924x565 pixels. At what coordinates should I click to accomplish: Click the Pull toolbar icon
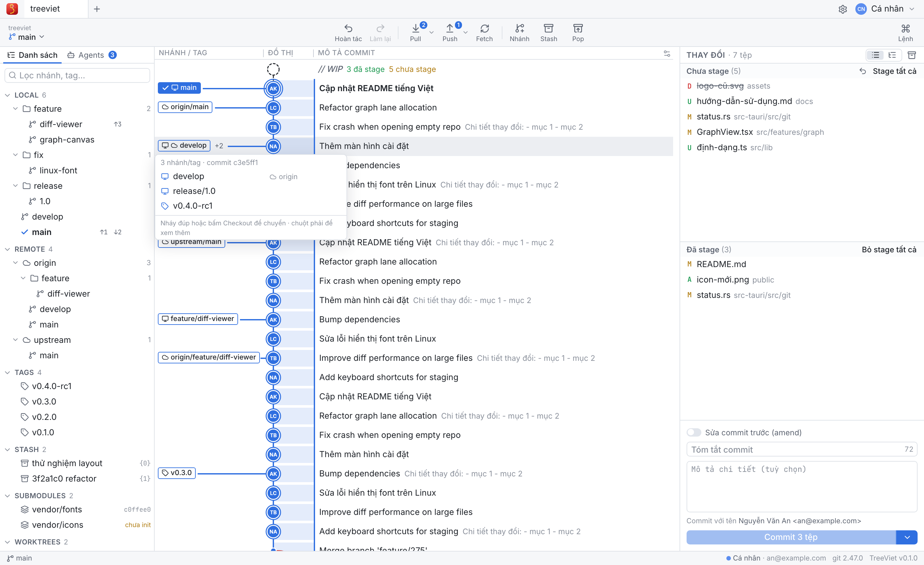tap(415, 29)
